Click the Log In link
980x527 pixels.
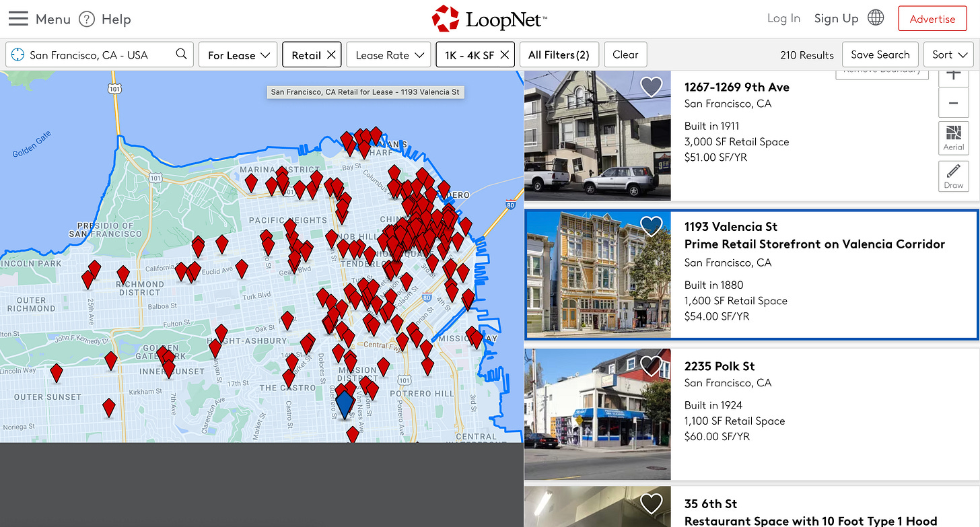pos(783,18)
